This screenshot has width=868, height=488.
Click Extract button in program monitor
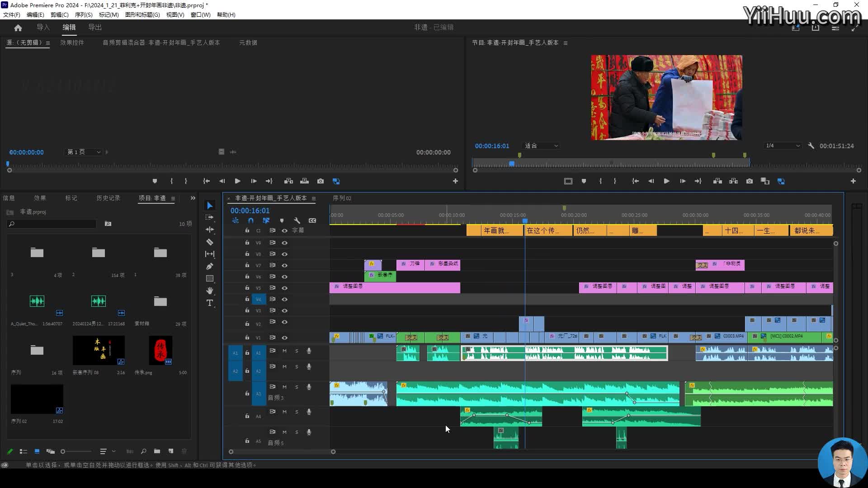tap(734, 181)
